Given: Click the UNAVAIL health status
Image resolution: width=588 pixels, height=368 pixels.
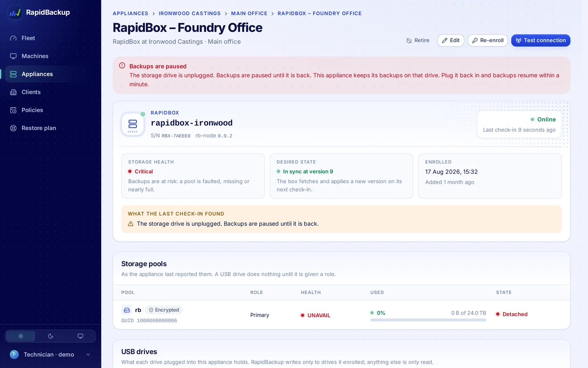Looking at the screenshot, I should [x=316, y=315].
